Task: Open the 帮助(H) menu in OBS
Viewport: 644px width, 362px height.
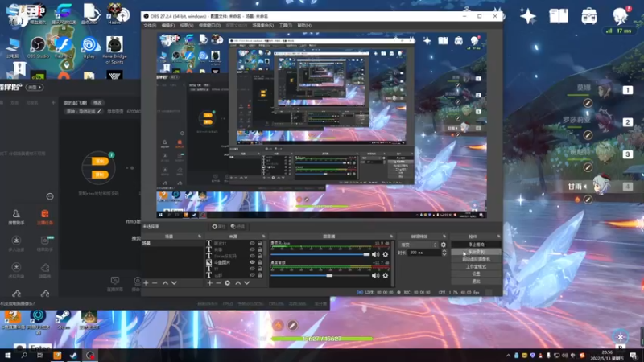Action: [x=304, y=26]
